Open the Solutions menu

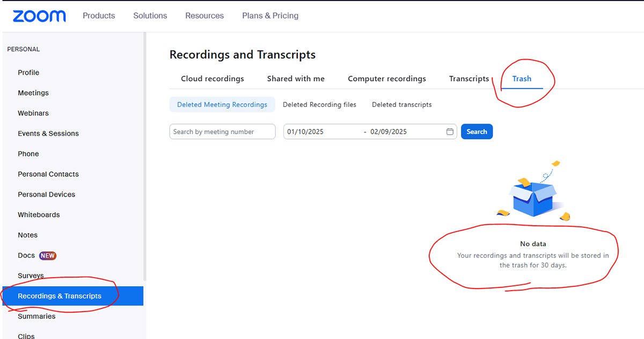(150, 16)
